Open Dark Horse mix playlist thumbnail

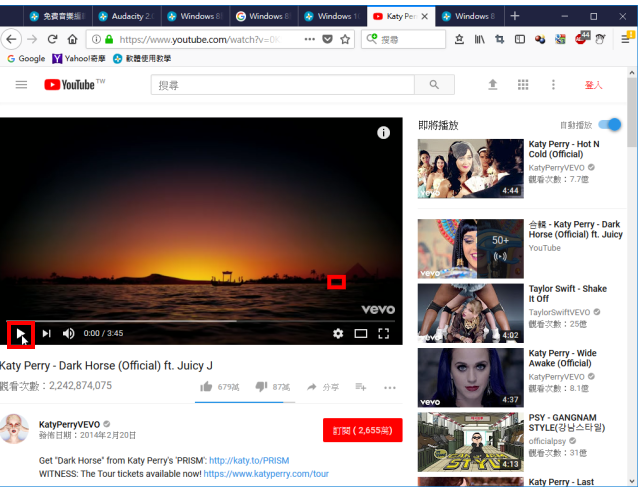470,249
